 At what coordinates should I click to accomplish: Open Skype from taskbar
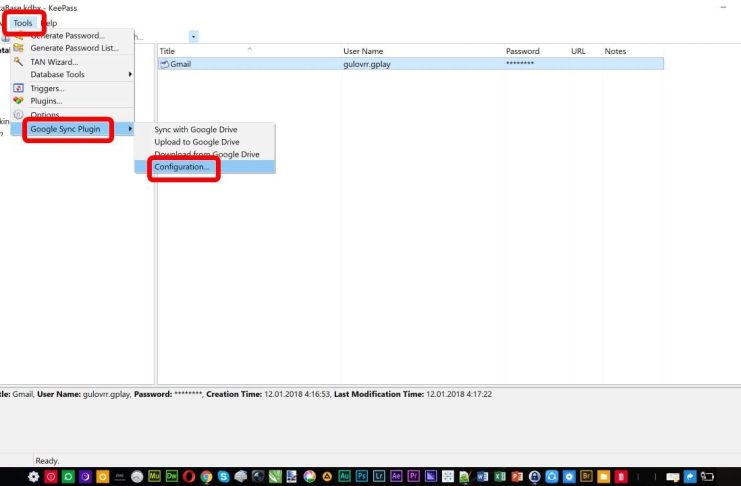(x=224, y=476)
